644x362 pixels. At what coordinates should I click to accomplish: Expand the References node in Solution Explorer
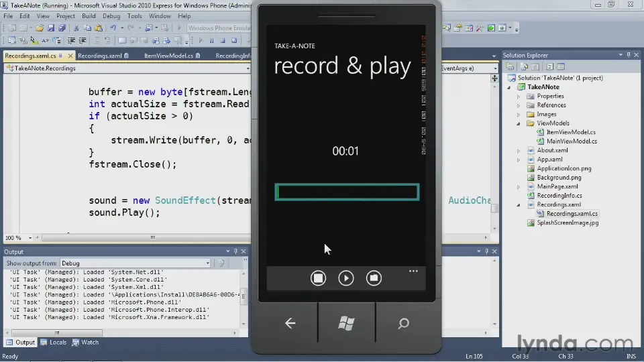pyautogui.click(x=519, y=105)
